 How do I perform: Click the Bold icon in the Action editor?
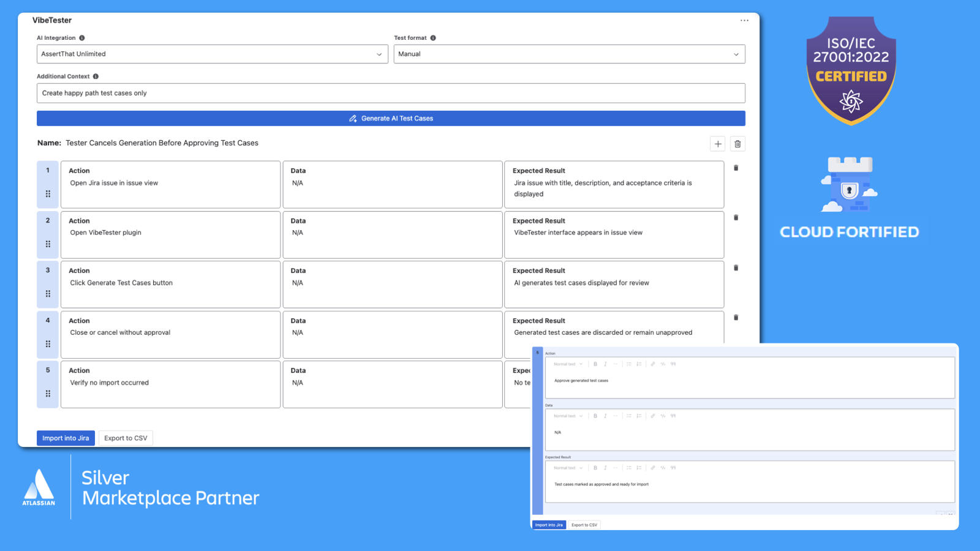[x=595, y=364]
